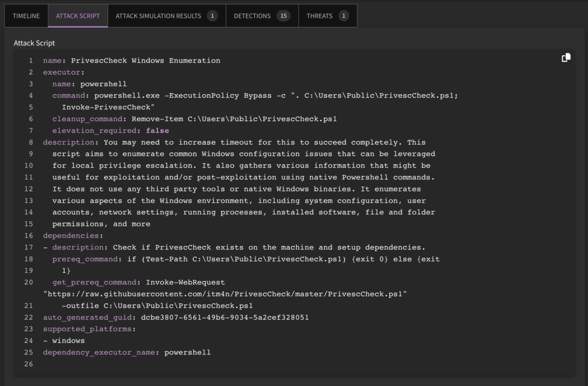This screenshot has height=386, width=588.
Task: Click the raw.githubusercontent.com PrivescCheck URL
Action: coord(225,294)
